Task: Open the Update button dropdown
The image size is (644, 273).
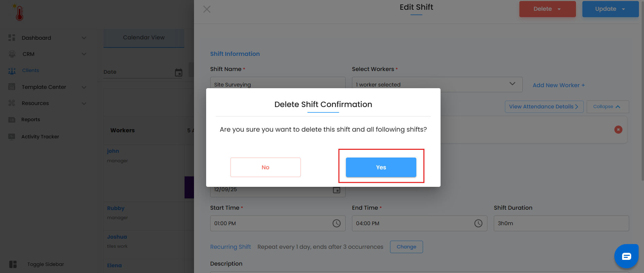Action: (623, 9)
